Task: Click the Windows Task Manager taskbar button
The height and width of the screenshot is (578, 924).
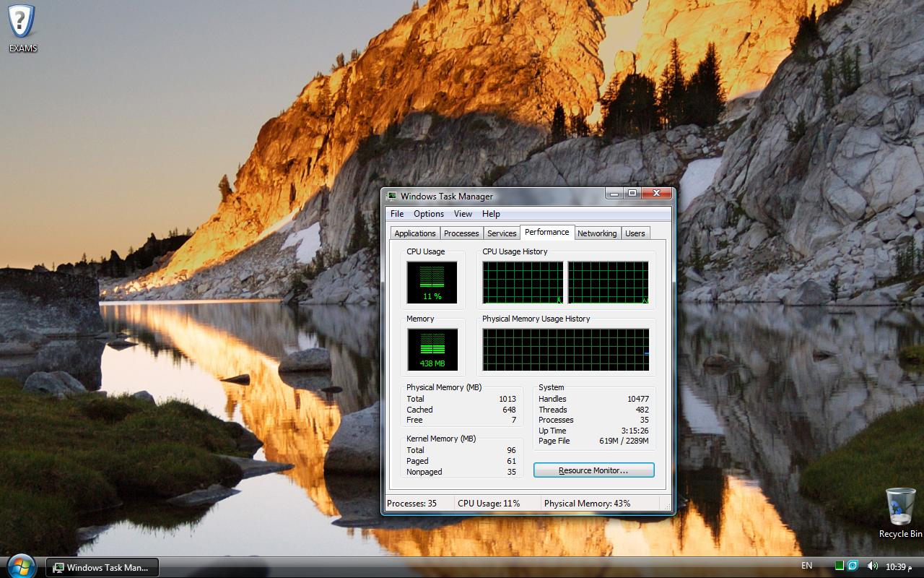Action: point(103,567)
